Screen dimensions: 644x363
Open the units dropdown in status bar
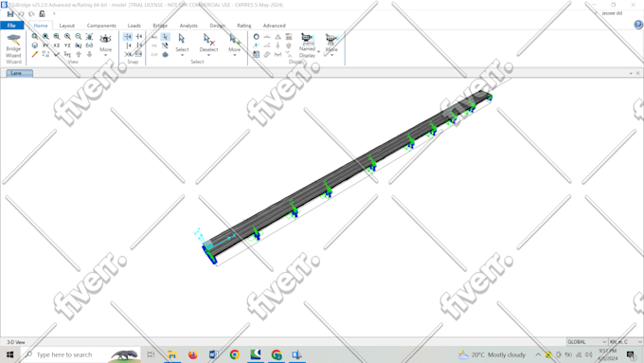(625, 341)
